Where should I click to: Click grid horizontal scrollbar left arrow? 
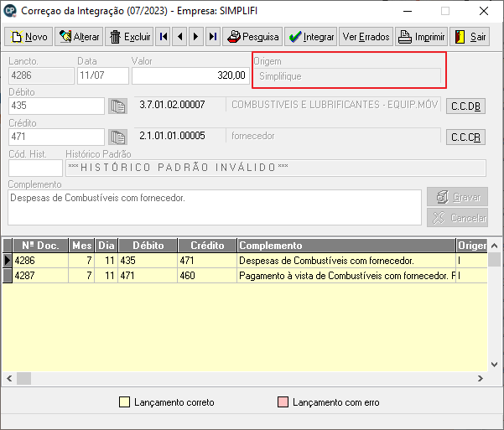(x=9, y=379)
